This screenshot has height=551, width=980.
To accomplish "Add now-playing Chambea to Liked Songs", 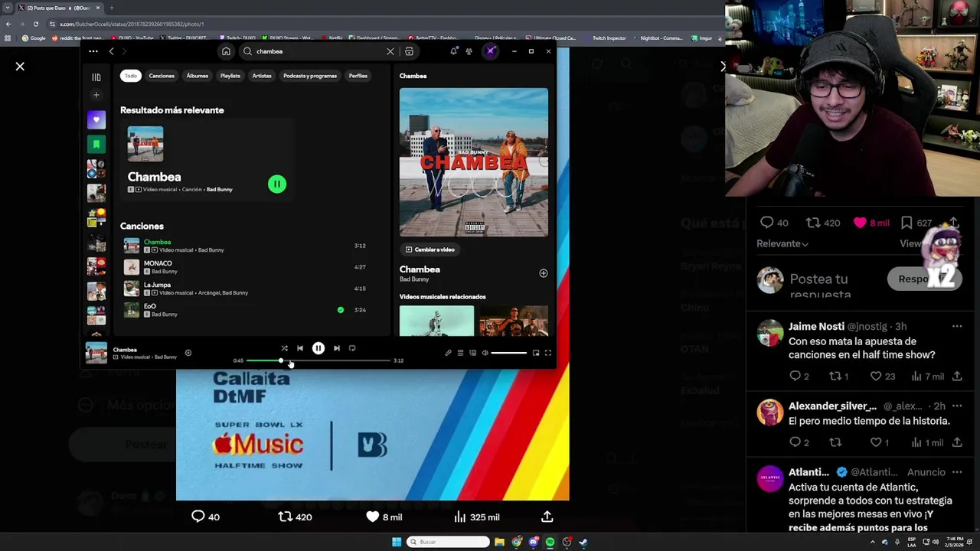I will tap(188, 353).
